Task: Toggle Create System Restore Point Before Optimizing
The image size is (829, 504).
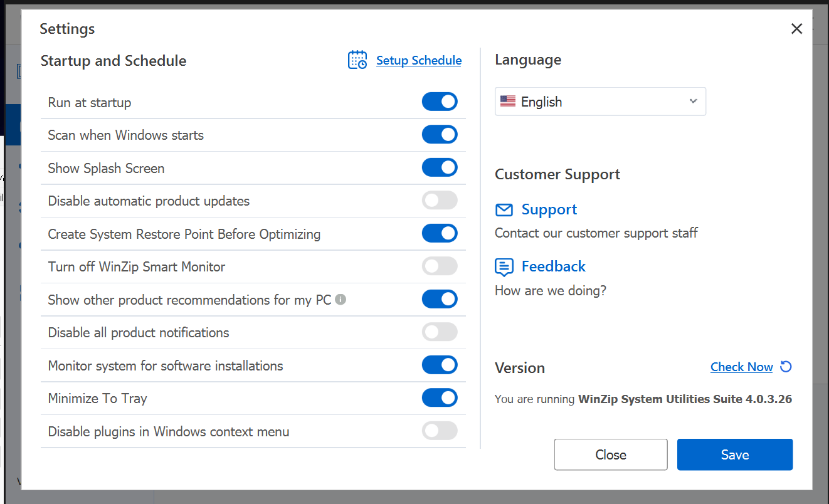Action: click(x=440, y=233)
